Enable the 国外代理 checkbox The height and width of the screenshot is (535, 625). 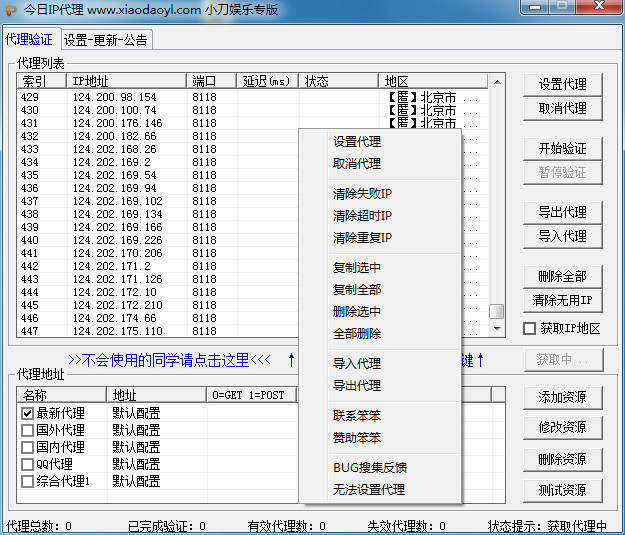click(x=27, y=430)
